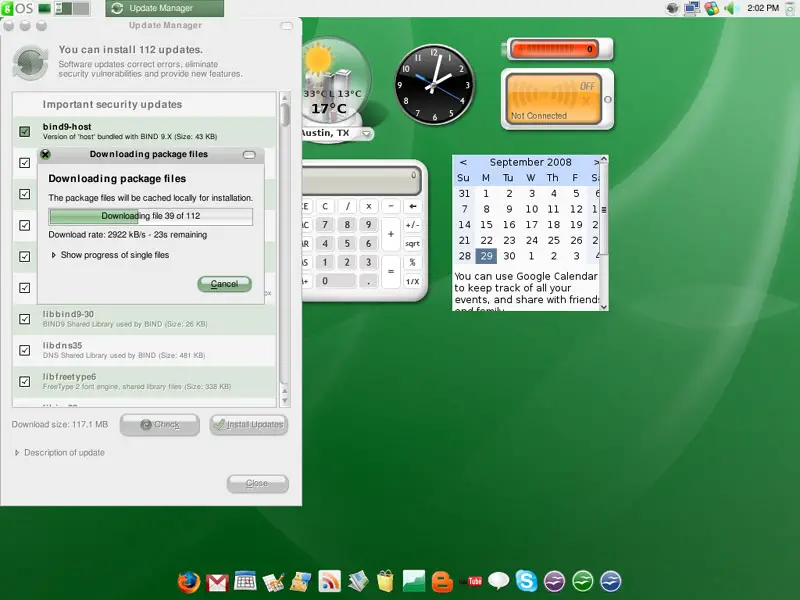Open the green OpenOffice dock icon

(583, 582)
